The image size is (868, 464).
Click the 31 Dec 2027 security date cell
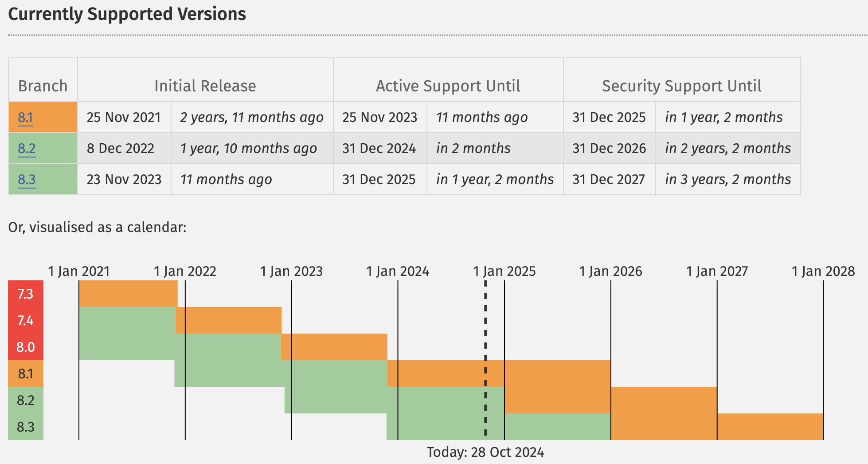tap(609, 180)
